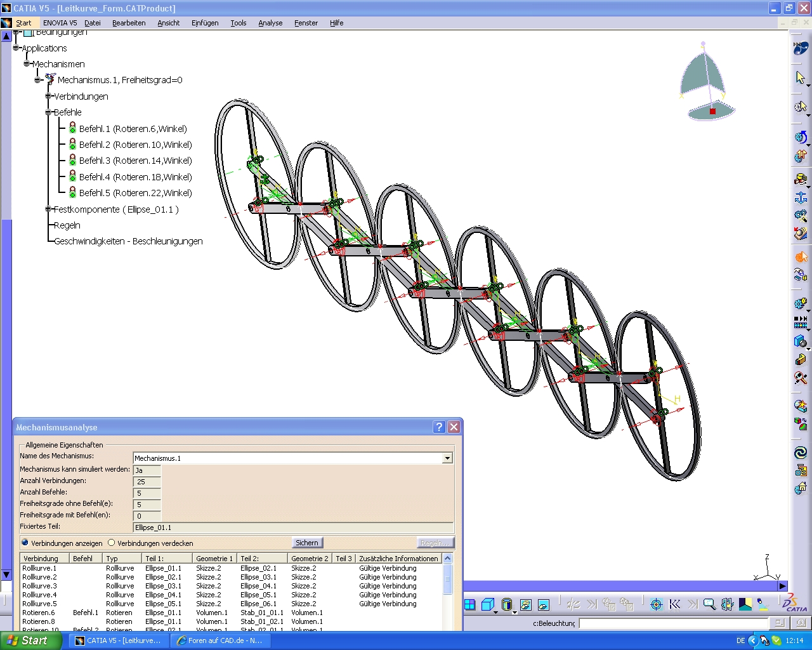Open the Ansicht menu
812x650 pixels.
click(169, 23)
